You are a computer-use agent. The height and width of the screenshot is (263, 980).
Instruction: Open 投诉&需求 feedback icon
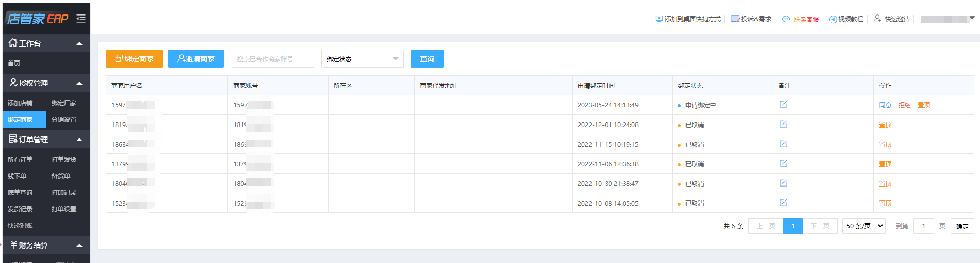(x=735, y=19)
